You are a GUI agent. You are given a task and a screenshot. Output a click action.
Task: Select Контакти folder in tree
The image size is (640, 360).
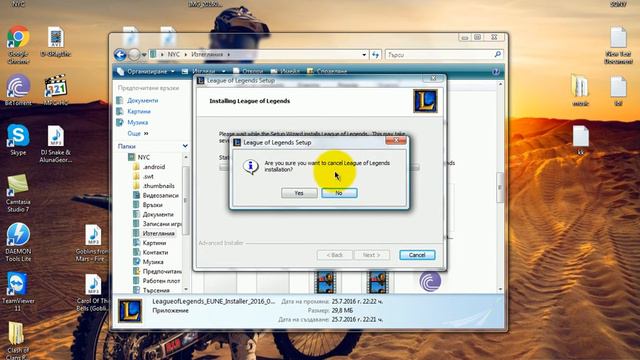(x=156, y=252)
